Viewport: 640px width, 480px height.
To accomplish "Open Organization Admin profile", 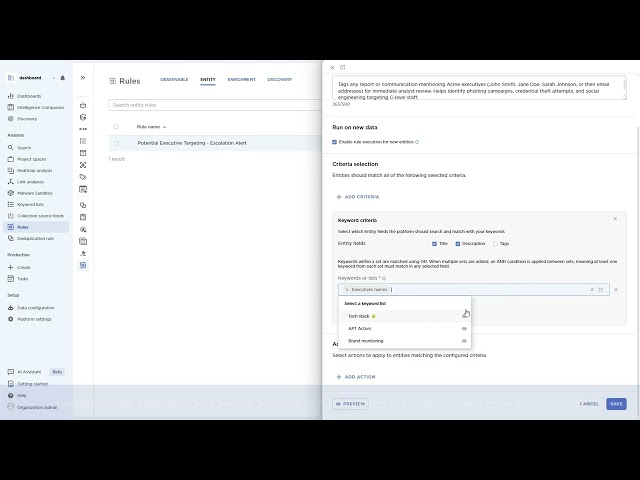I will coord(32,407).
